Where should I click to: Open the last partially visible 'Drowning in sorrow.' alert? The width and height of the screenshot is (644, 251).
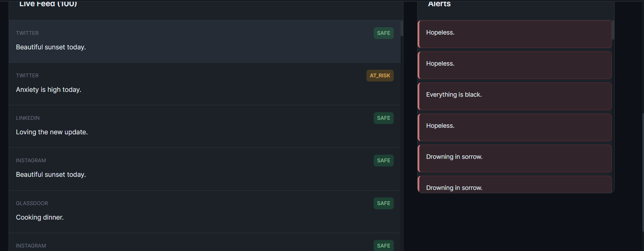click(515, 184)
